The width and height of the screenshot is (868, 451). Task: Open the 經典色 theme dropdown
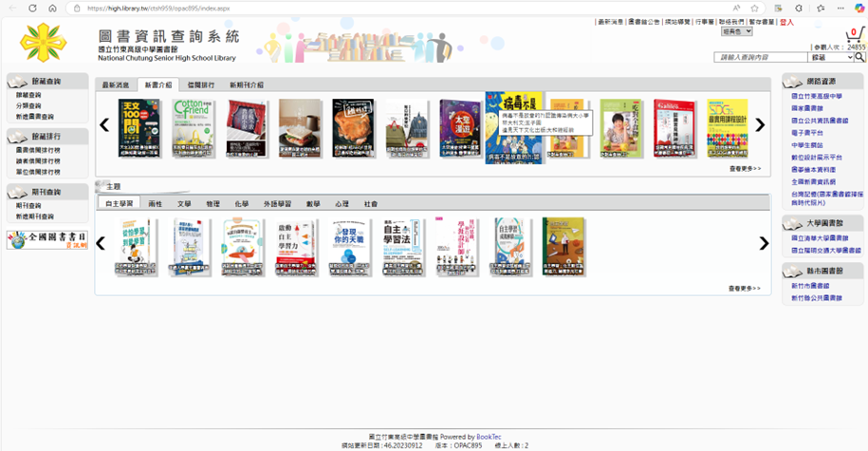click(x=736, y=31)
